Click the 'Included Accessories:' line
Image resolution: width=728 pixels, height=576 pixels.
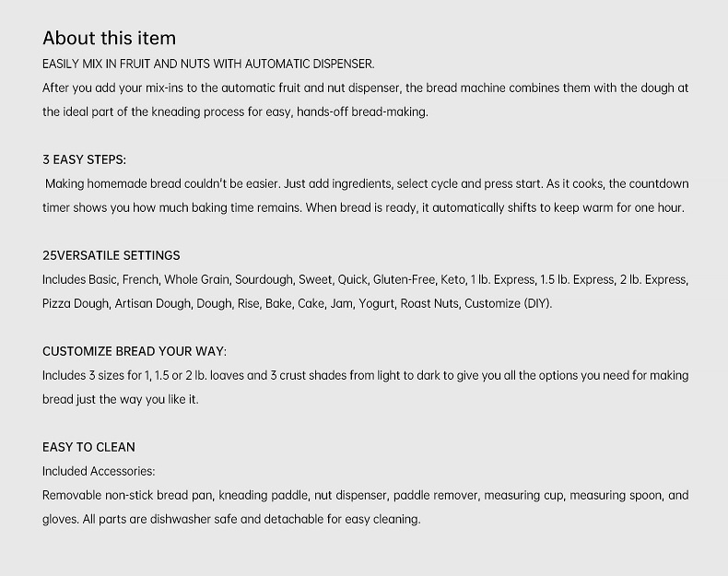point(99,471)
